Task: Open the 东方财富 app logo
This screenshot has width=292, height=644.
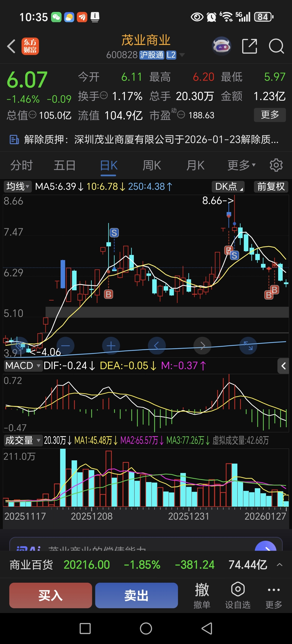Action: pyautogui.click(x=30, y=46)
